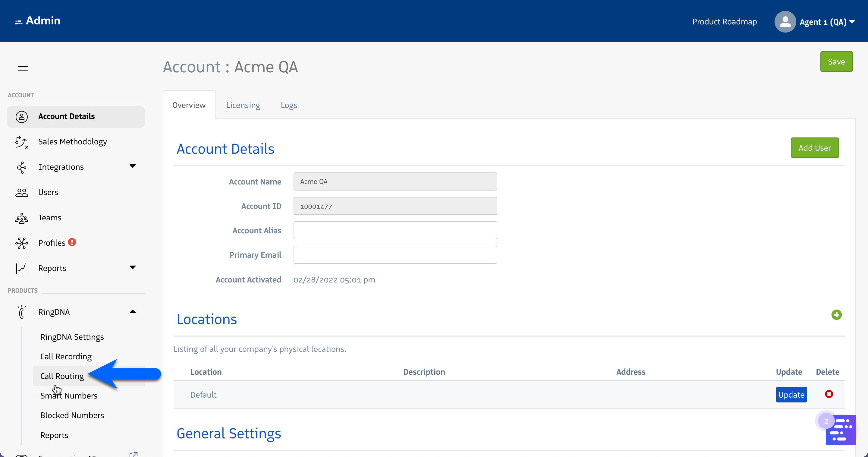Select Call Routing in RingDNA submenu
The image size is (868, 457).
coord(62,376)
